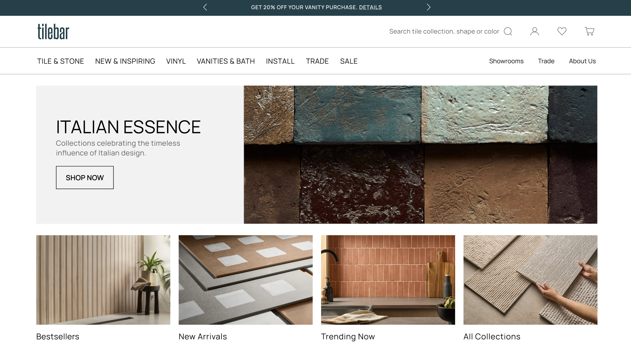Open the Tile & Stone menu
The height and width of the screenshot is (364, 631).
coord(60,61)
